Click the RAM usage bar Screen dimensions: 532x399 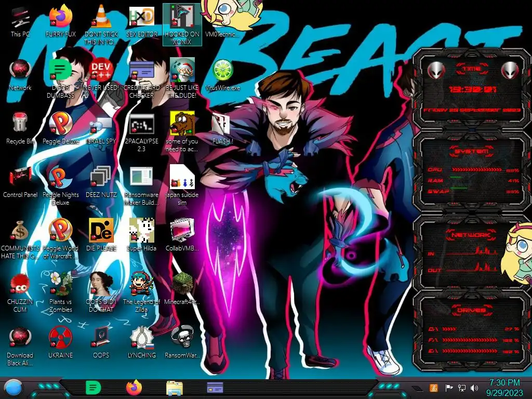coord(477,178)
